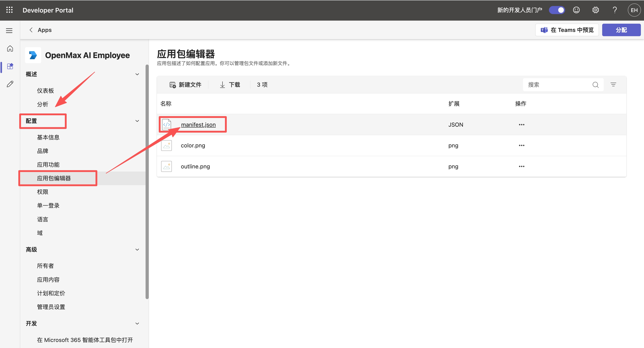Select the 配置 section header
Image resolution: width=644 pixels, height=348 pixels.
pos(31,121)
